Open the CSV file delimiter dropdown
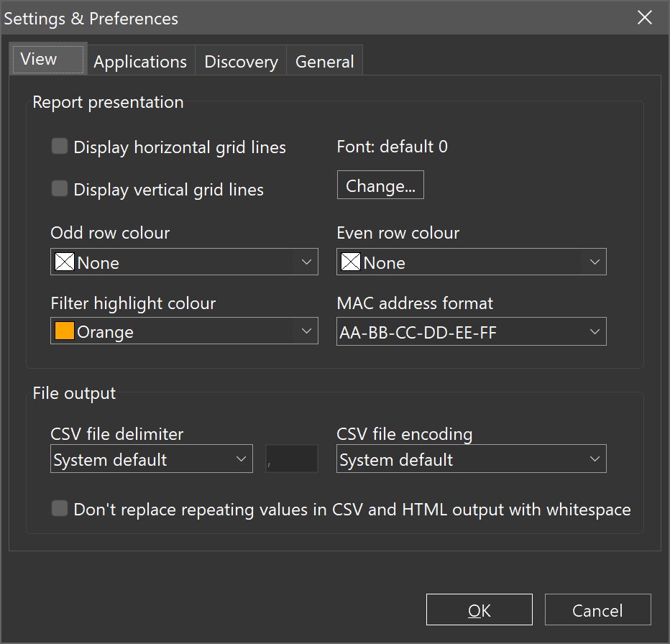Screen dimensions: 670x644 point(242,459)
